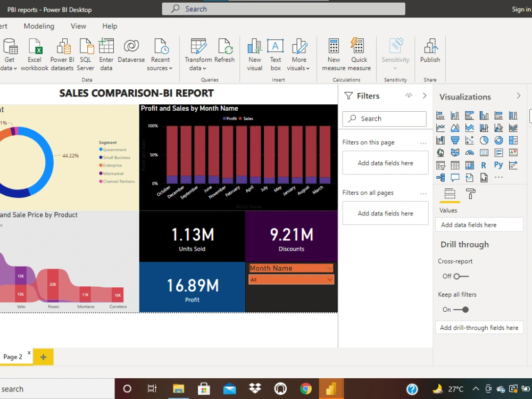The image size is (532, 399).
Task: Select the Pie chart visualization icon
Action: [x=484, y=140]
